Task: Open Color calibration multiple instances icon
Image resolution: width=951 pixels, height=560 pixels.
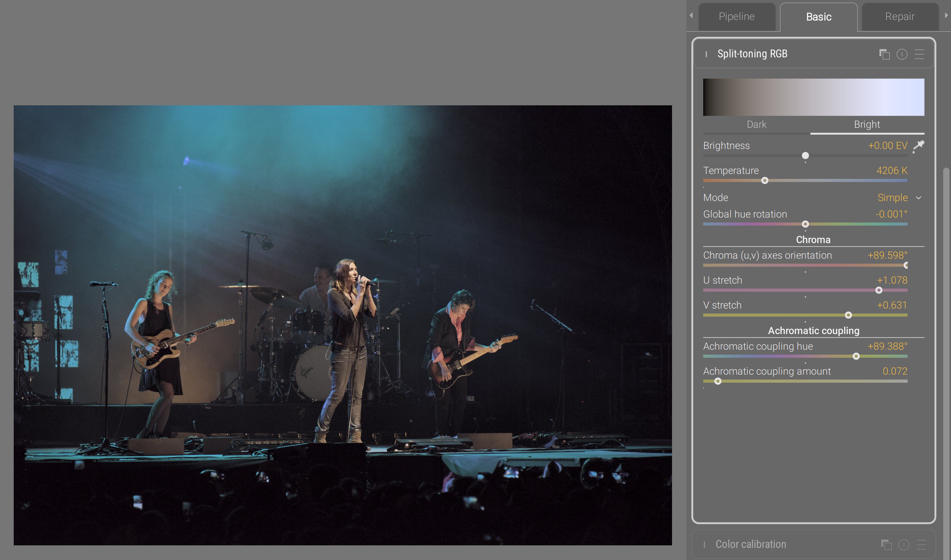Action: pos(886,544)
